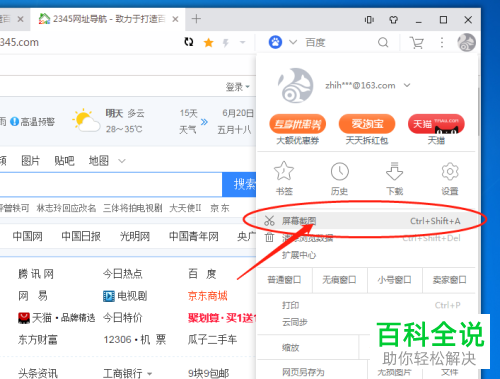Image resolution: width=500 pixels, height=379 pixels.
Task: Select 打印 print menu item
Action: point(290,305)
